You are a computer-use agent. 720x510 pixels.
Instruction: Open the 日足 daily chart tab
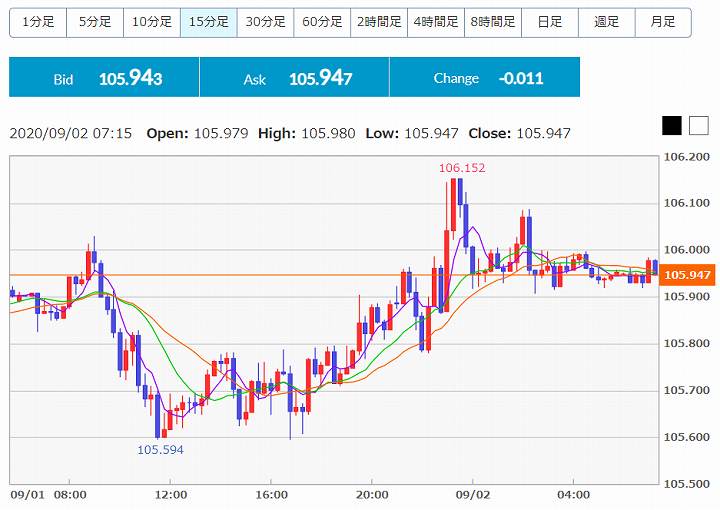[550, 22]
